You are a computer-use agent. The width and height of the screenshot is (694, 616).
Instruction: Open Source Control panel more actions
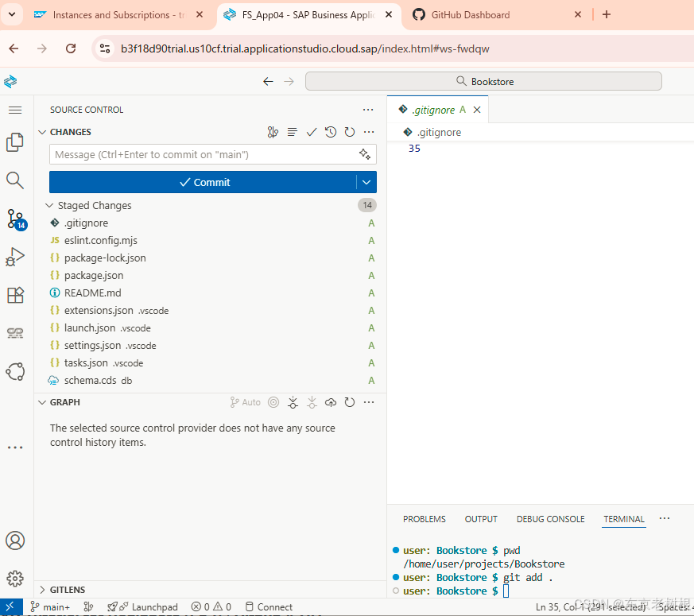(368, 110)
